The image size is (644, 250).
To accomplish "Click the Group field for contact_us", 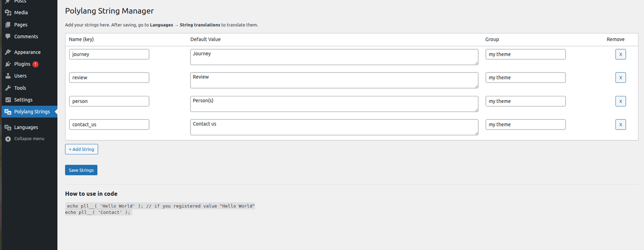I will pos(525,124).
